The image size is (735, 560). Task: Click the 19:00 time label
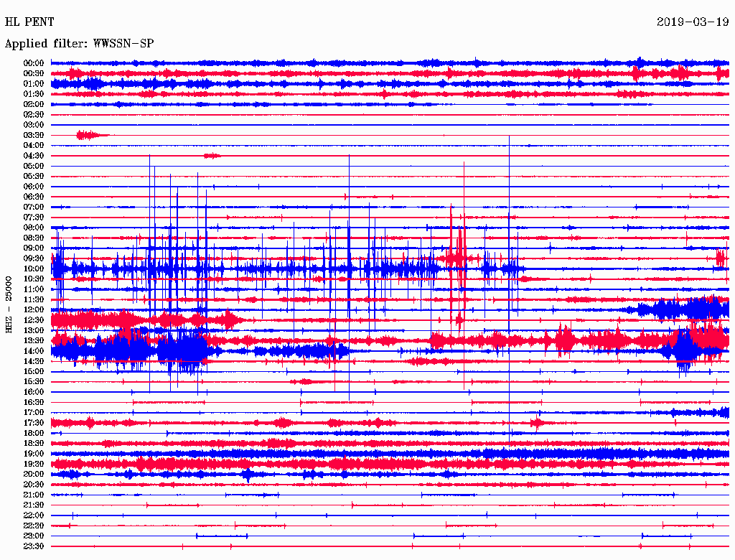coord(34,454)
